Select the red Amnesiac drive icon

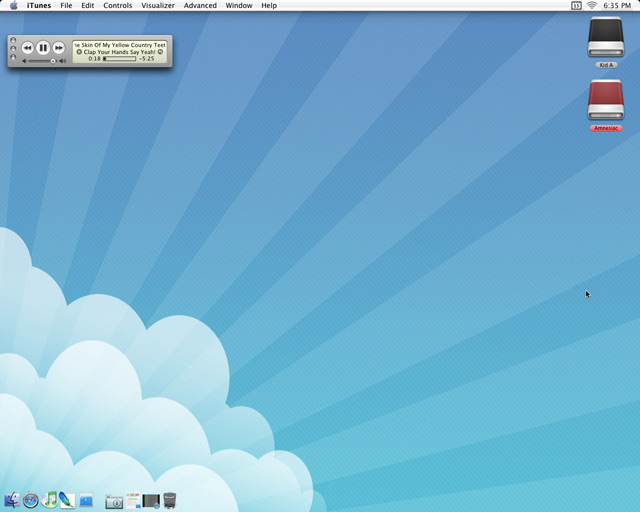click(606, 100)
